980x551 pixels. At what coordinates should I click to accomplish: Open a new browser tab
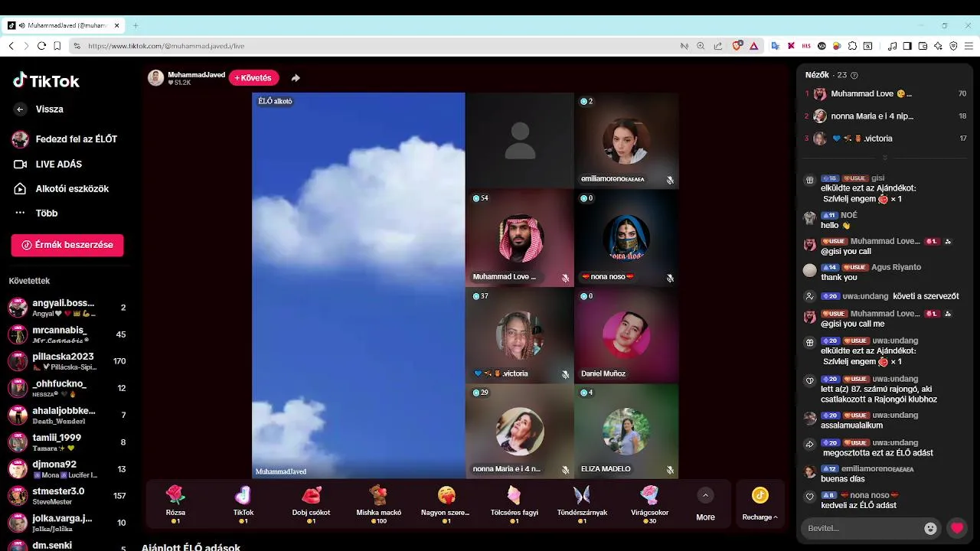click(136, 25)
